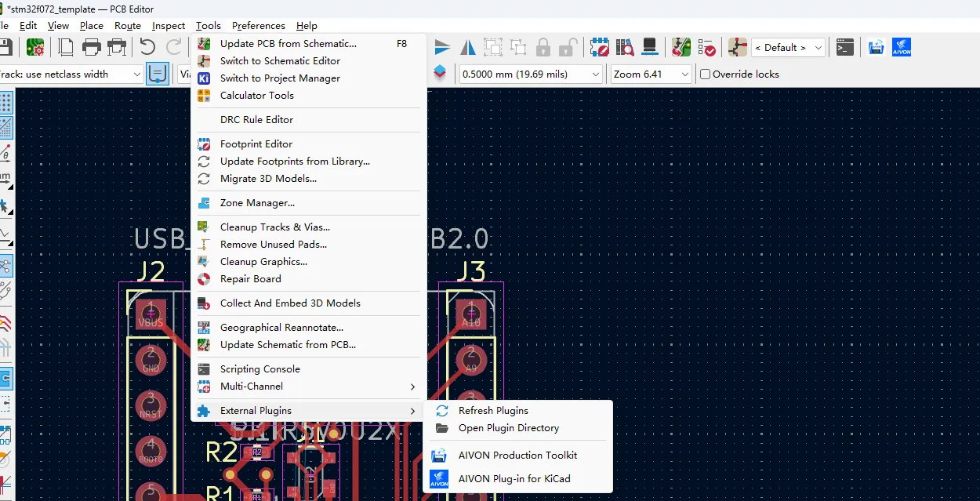The image size is (980, 501).
Task: Choose Update Schematic from PCB...
Action: (x=309, y=345)
